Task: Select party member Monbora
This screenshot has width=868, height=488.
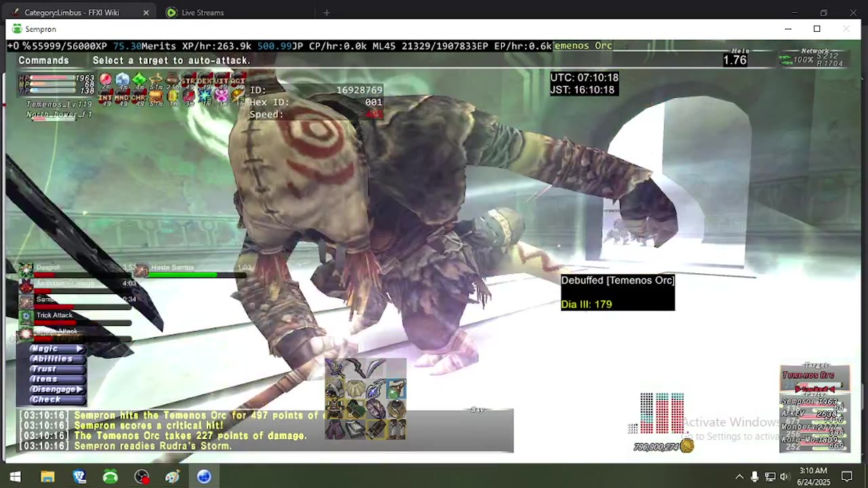Action: pos(814,430)
